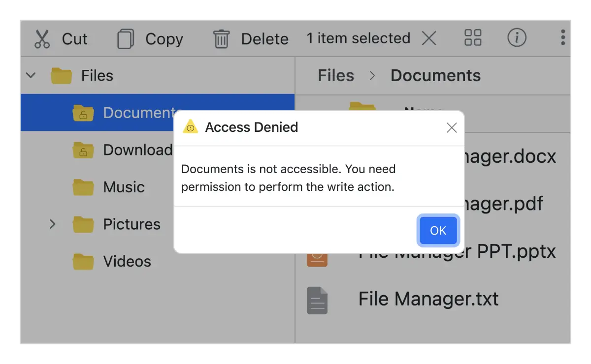Open Files from the breadcrumb path
Image resolution: width=591 pixels, height=364 pixels.
(x=335, y=75)
